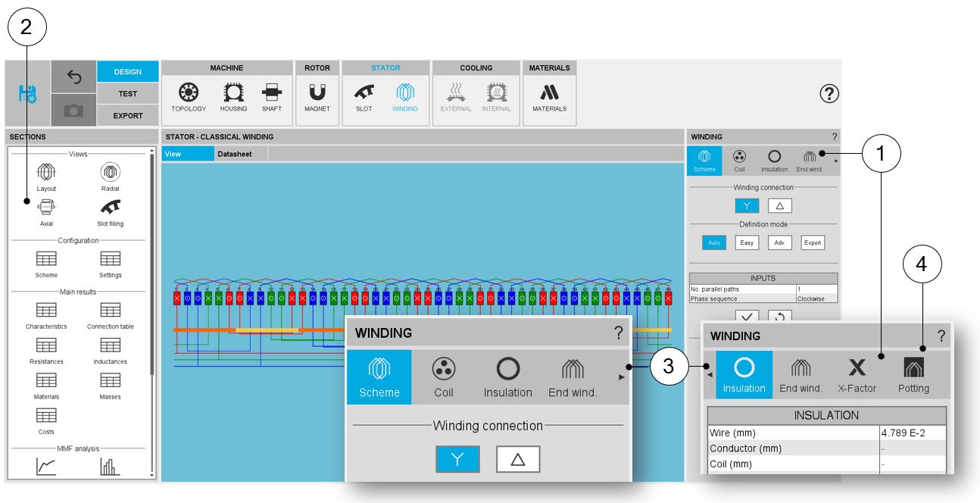Open the MMF analysis line chart icon

pyautogui.click(x=46, y=467)
